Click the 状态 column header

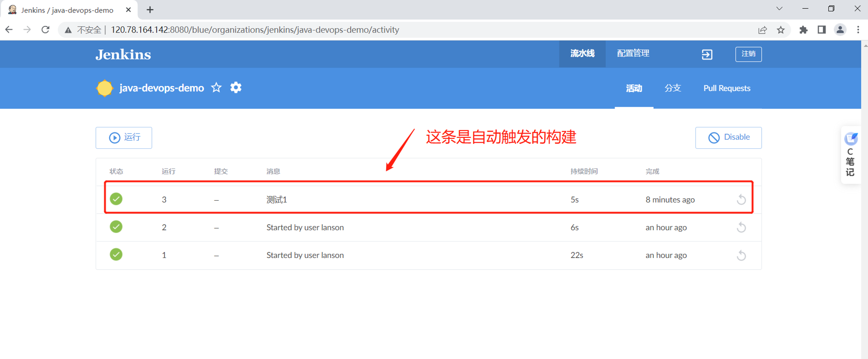tap(116, 171)
